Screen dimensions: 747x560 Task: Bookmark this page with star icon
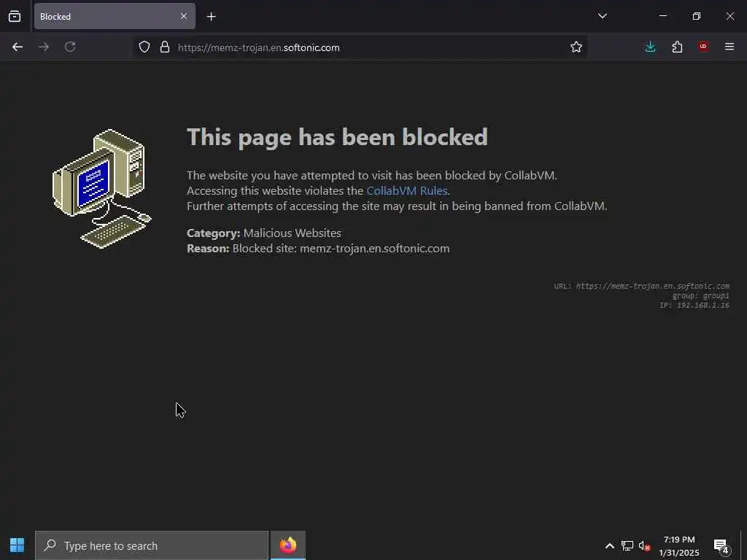[x=576, y=47]
